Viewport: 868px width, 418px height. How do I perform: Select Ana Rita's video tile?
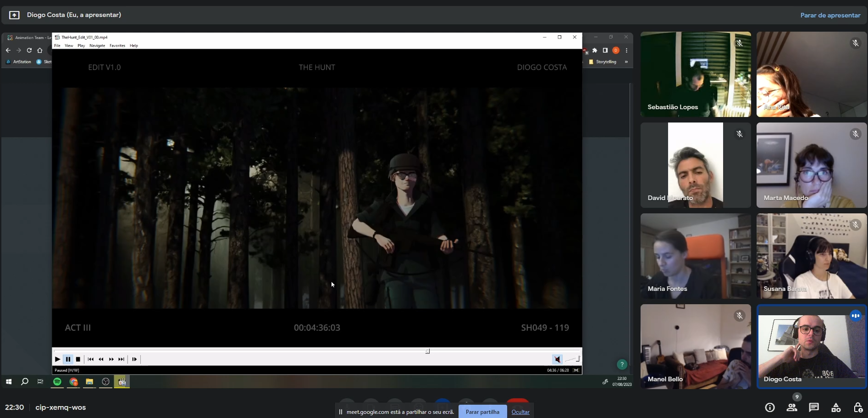tap(812, 74)
